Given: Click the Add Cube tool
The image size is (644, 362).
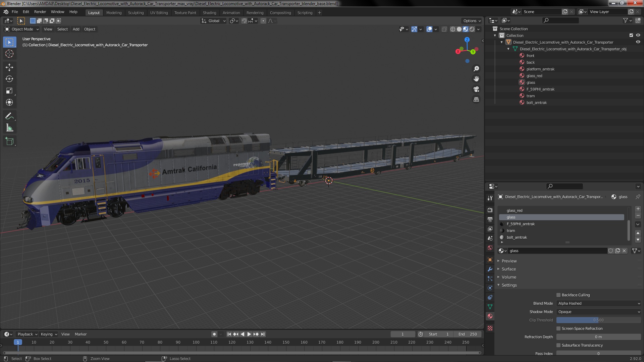Looking at the screenshot, I should coord(9,141).
